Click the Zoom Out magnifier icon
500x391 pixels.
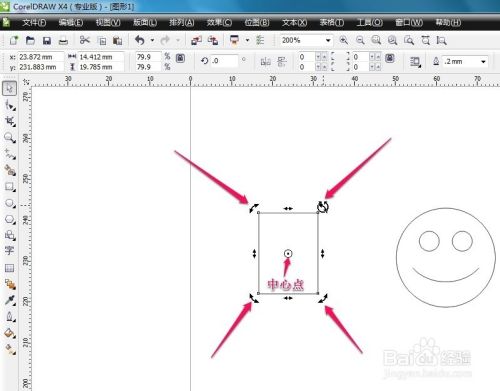click(360, 40)
